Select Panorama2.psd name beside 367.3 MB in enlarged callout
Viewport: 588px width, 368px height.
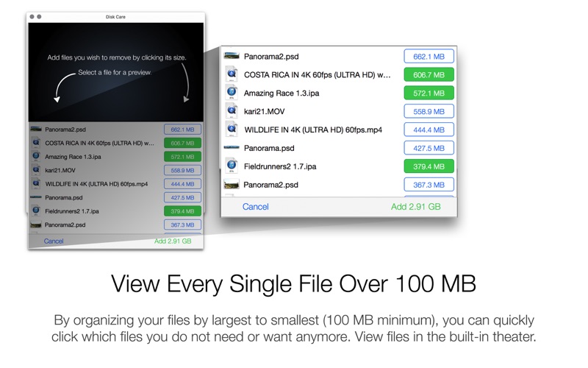tap(270, 185)
